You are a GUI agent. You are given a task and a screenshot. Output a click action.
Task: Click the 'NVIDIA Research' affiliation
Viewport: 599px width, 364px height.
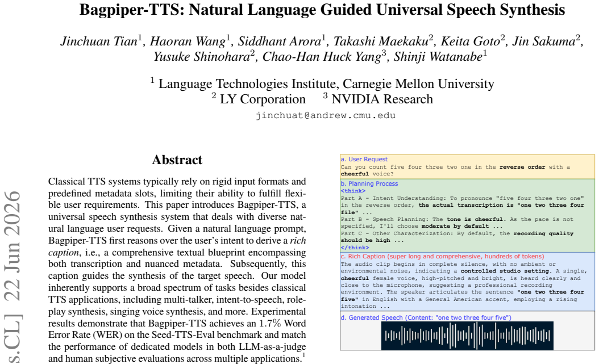pyautogui.click(x=382, y=99)
